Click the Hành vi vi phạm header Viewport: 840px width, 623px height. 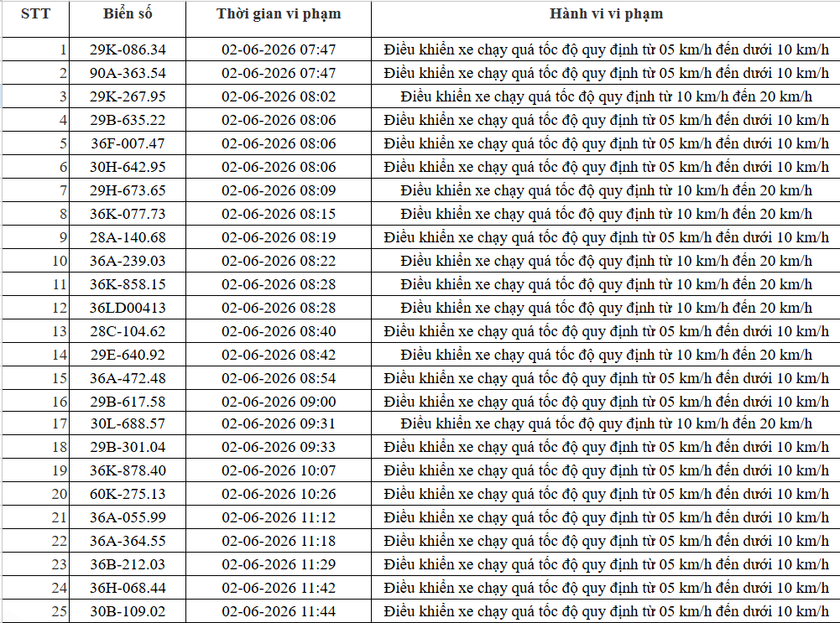606,19
